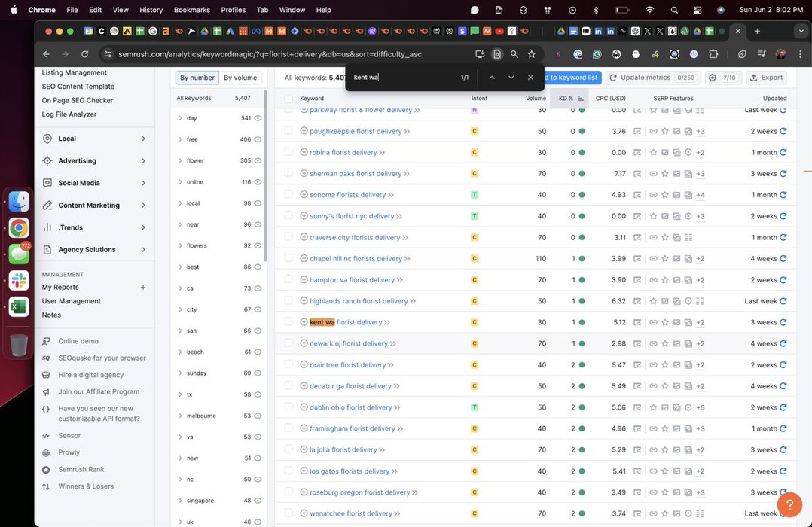
Task: Open the Window menu in menu bar
Action: point(292,10)
